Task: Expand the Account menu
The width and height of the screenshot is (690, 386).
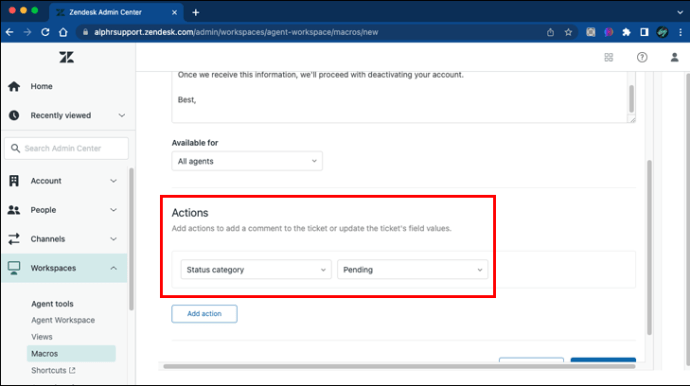Action: (114, 181)
